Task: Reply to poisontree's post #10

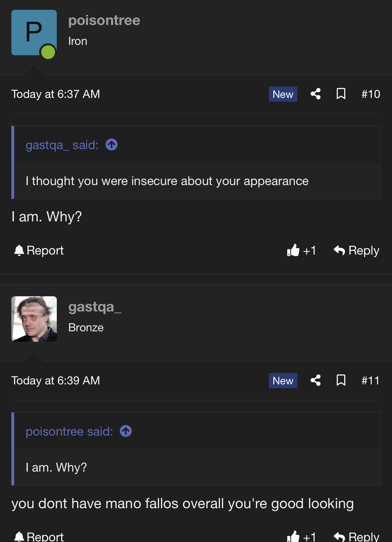Action: (356, 250)
